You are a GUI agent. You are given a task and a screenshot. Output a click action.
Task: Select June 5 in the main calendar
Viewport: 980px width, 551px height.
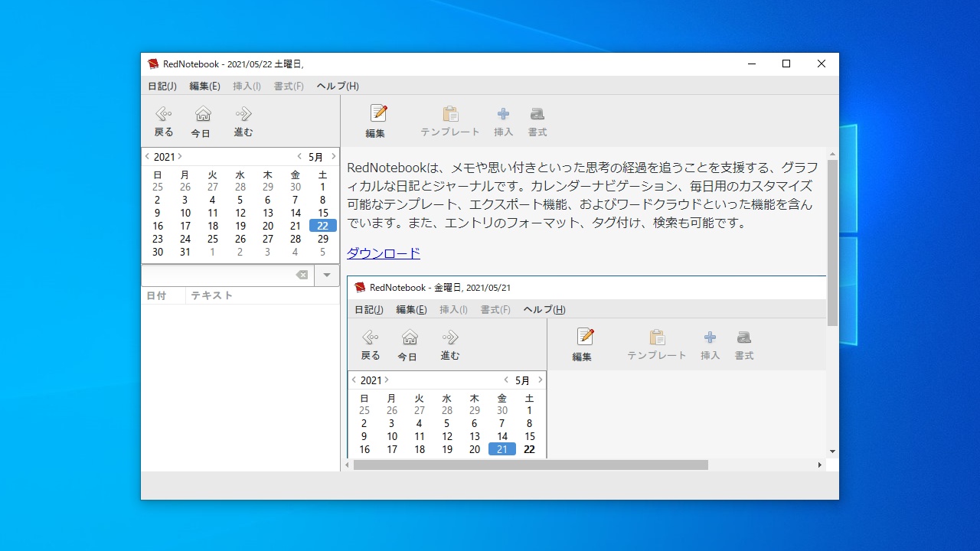tap(323, 252)
